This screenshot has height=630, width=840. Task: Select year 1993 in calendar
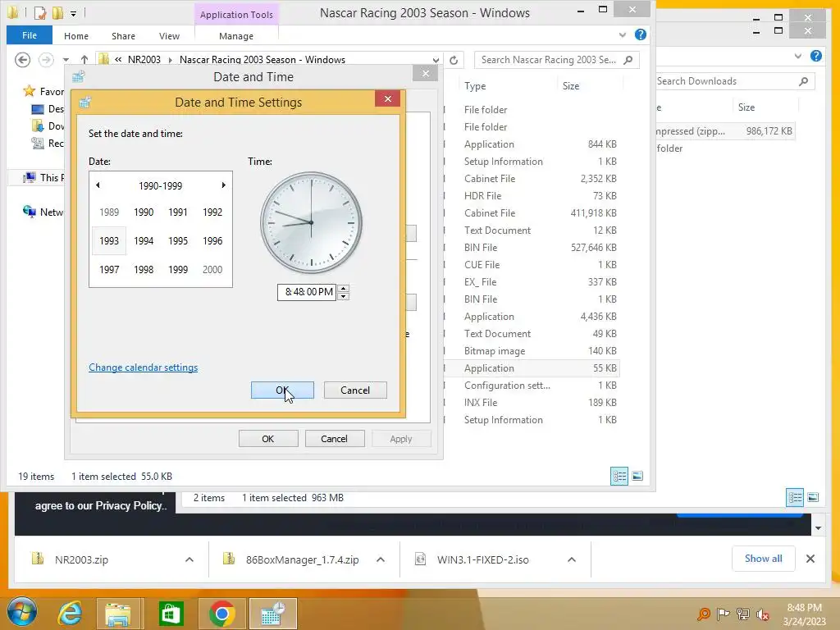pos(109,241)
